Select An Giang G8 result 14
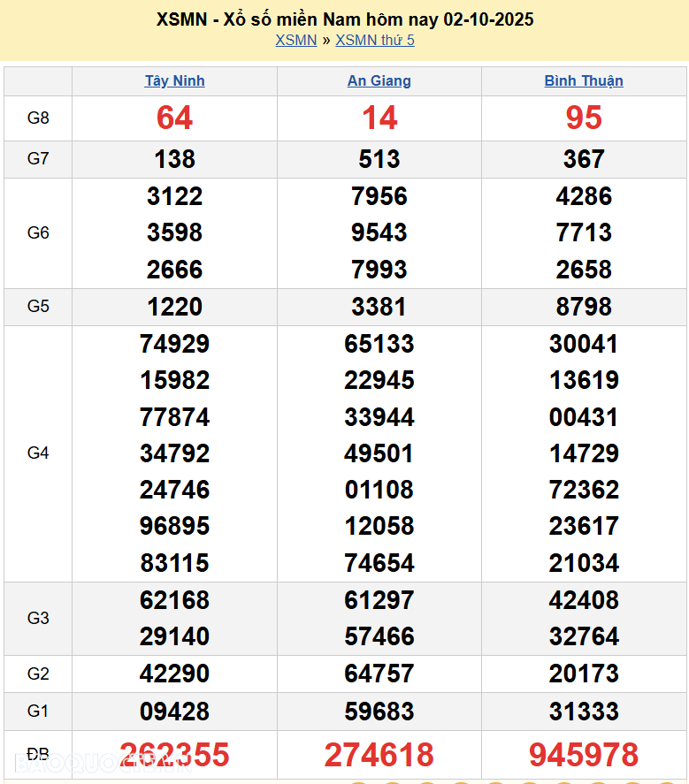 pos(379,118)
